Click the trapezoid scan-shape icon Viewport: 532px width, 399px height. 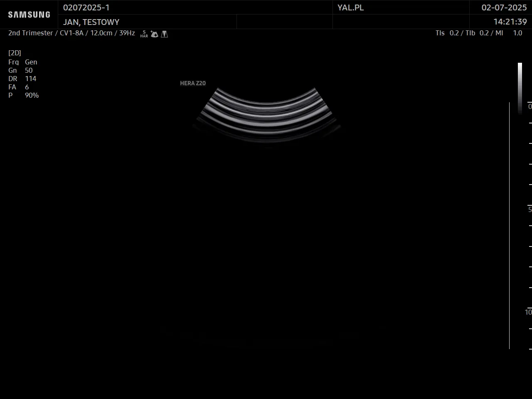click(165, 34)
